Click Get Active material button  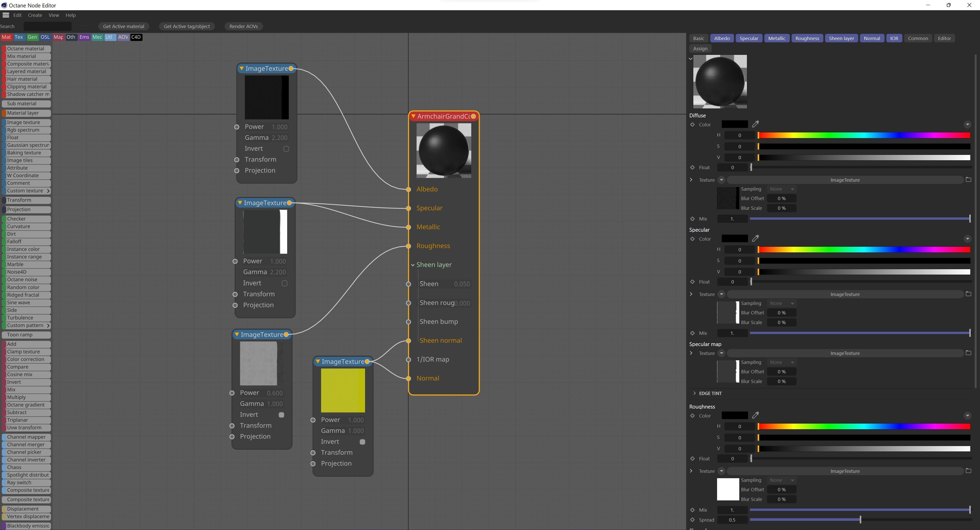tap(123, 26)
